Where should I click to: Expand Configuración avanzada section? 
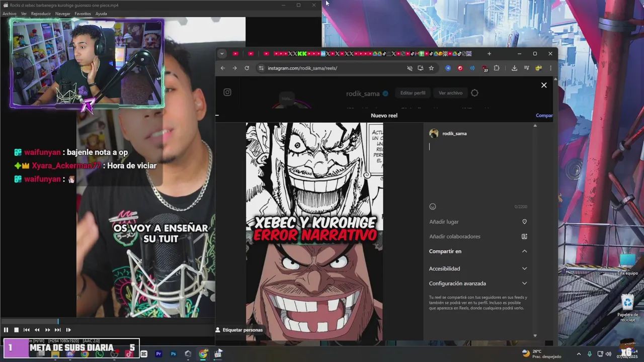tap(478, 284)
